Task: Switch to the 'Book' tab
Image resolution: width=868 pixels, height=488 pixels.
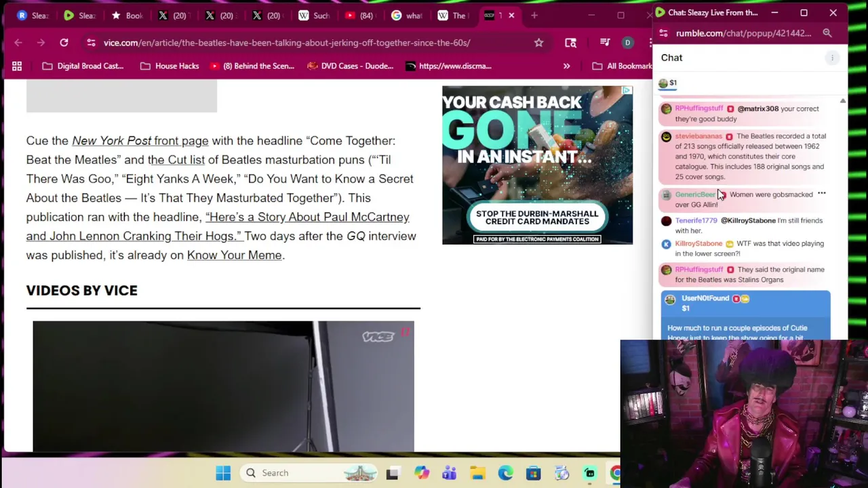Action: tap(128, 15)
